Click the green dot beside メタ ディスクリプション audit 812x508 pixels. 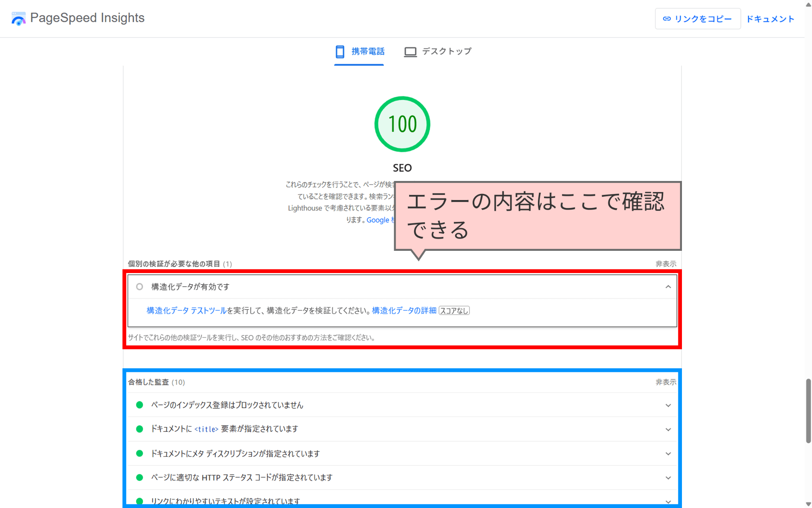[x=140, y=453]
